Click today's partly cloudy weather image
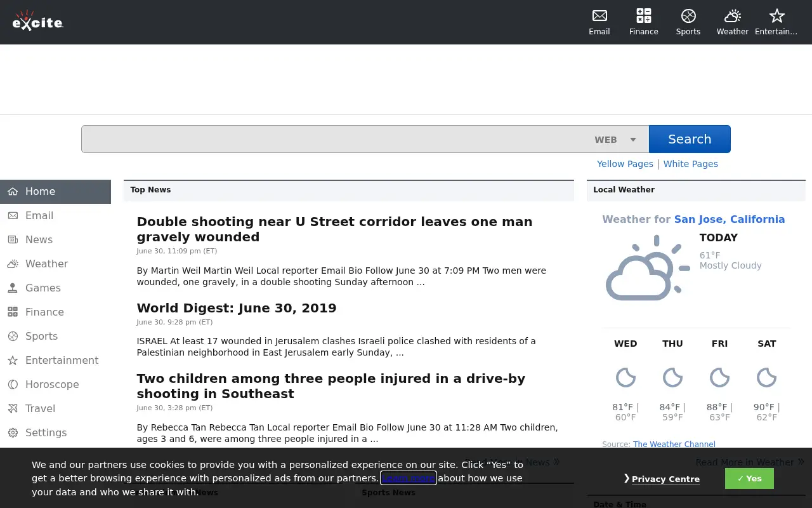 click(x=648, y=267)
